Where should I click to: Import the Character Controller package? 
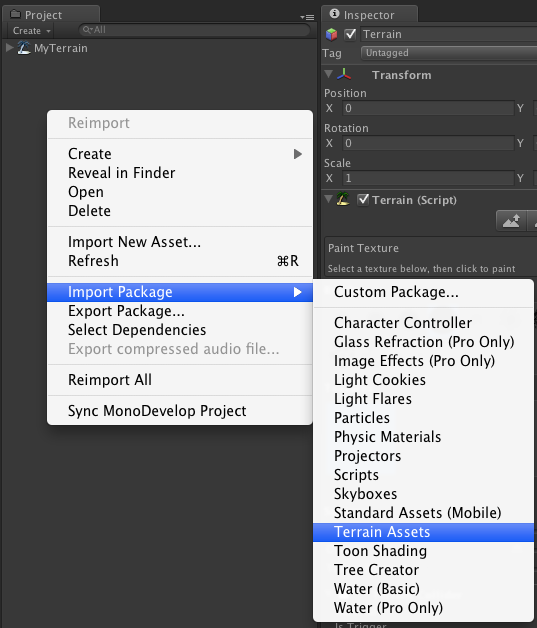coord(423,323)
